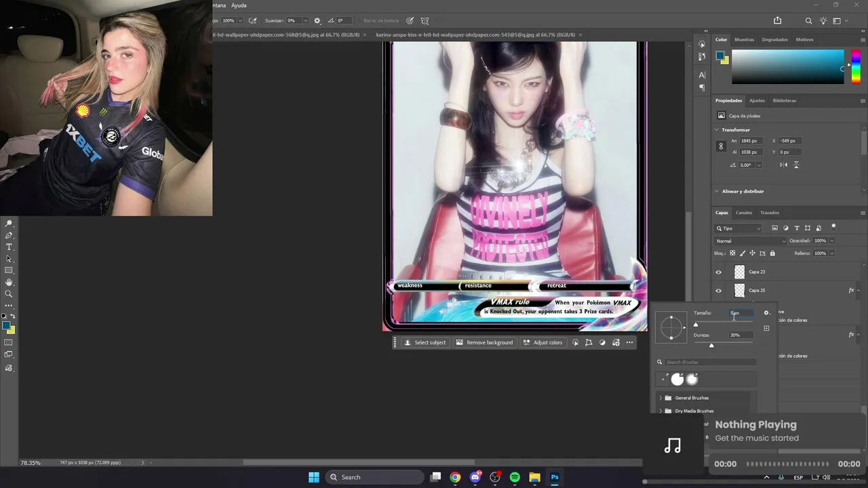Image resolution: width=868 pixels, height=488 pixels.
Task: Open the Relleno value dropdown
Action: (x=832, y=253)
